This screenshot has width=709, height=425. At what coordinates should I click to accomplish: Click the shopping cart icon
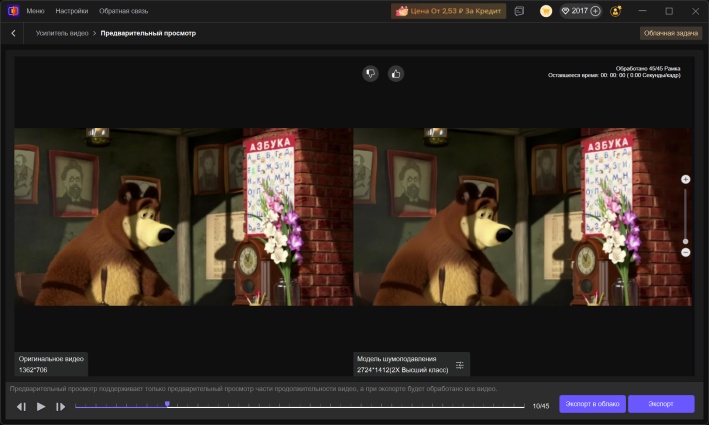click(x=546, y=11)
